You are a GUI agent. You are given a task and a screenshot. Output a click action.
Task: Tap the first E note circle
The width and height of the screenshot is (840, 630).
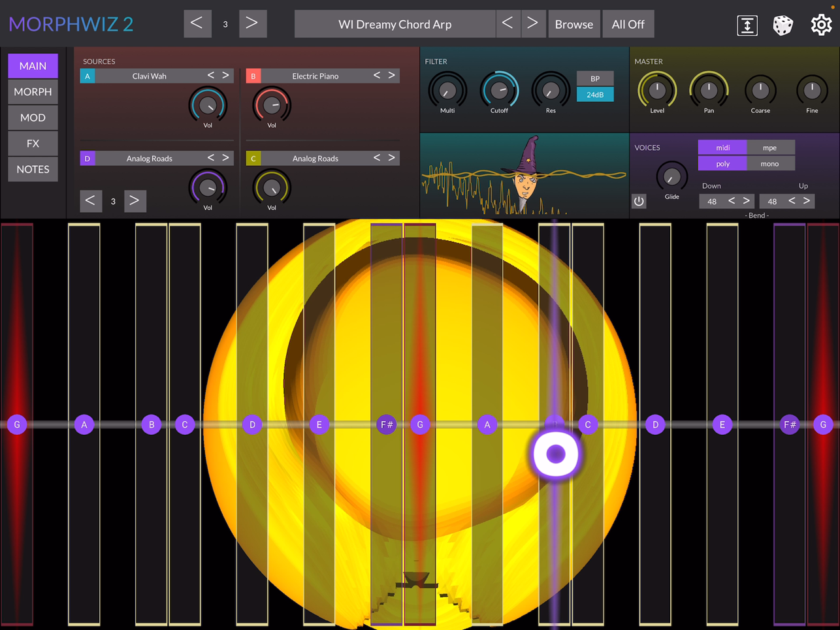(319, 425)
